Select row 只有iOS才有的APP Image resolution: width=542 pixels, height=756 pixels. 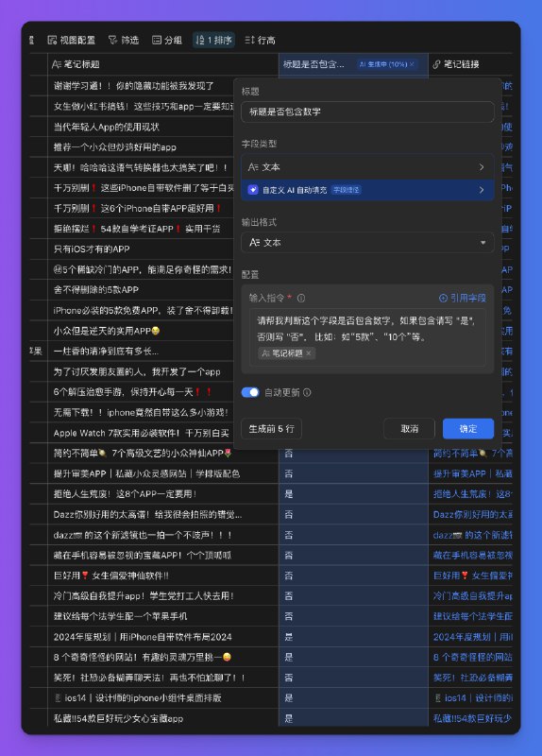tap(92, 249)
